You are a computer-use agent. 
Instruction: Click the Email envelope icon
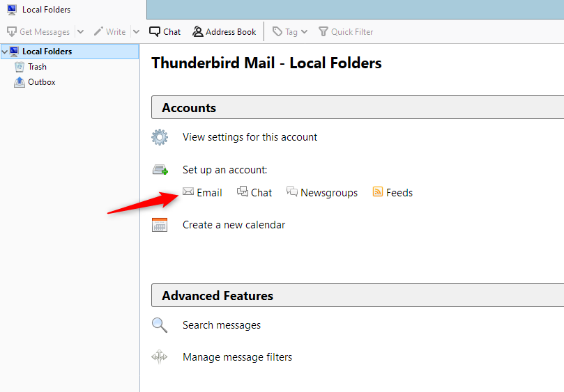point(188,191)
